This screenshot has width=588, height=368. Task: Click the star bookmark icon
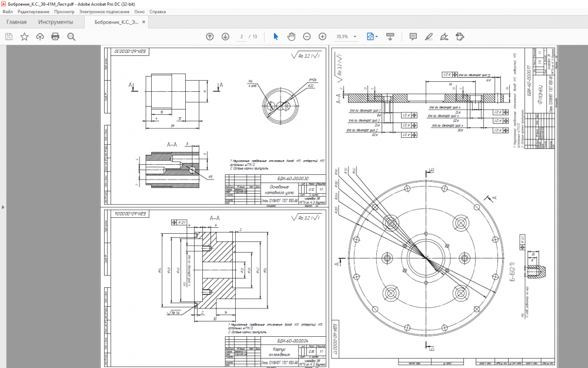[24, 37]
